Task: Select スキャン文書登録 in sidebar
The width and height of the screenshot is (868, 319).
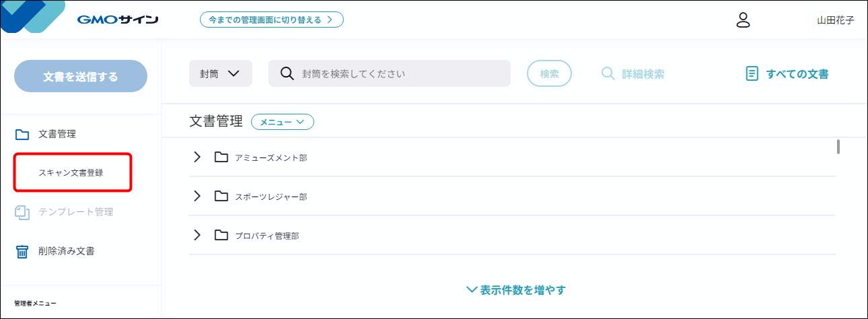Action: [x=71, y=172]
